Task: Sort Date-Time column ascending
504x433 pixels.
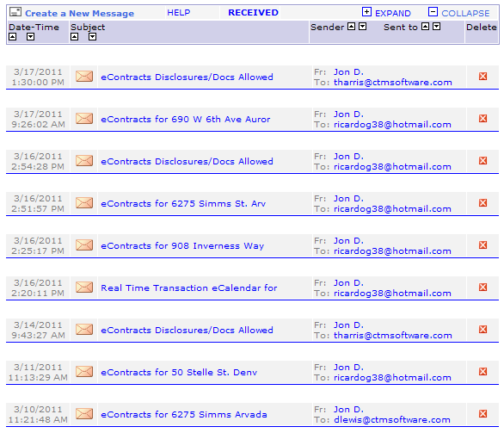Action: coord(13,37)
